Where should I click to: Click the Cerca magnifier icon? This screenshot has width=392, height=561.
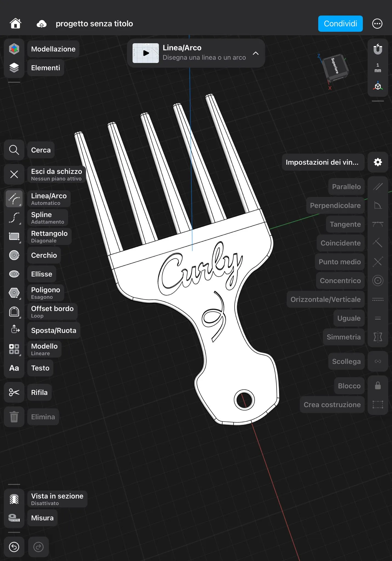(x=14, y=150)
